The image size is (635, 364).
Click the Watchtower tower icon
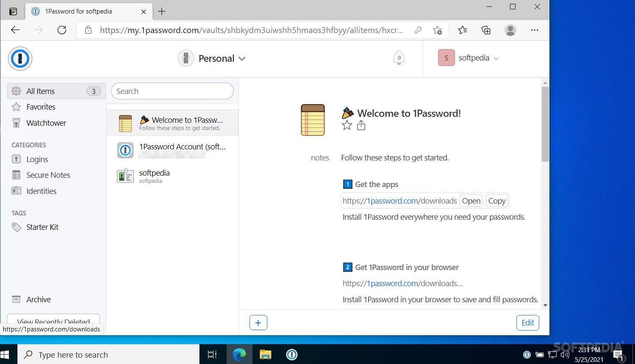[x=17, y=123]
